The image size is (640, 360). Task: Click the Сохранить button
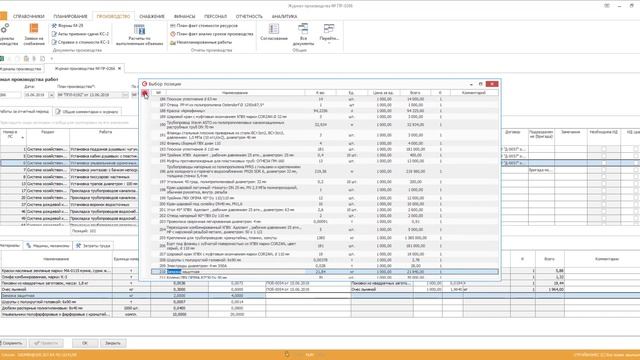13,343
